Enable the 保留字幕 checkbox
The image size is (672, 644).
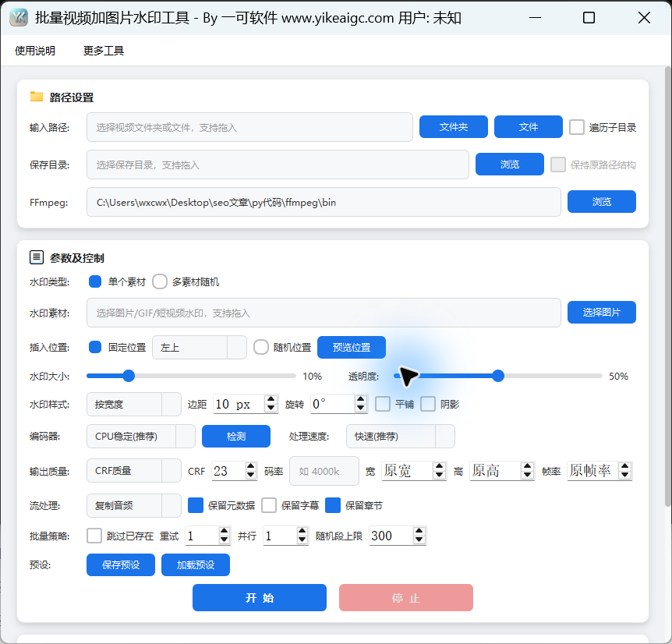(269, 505)
